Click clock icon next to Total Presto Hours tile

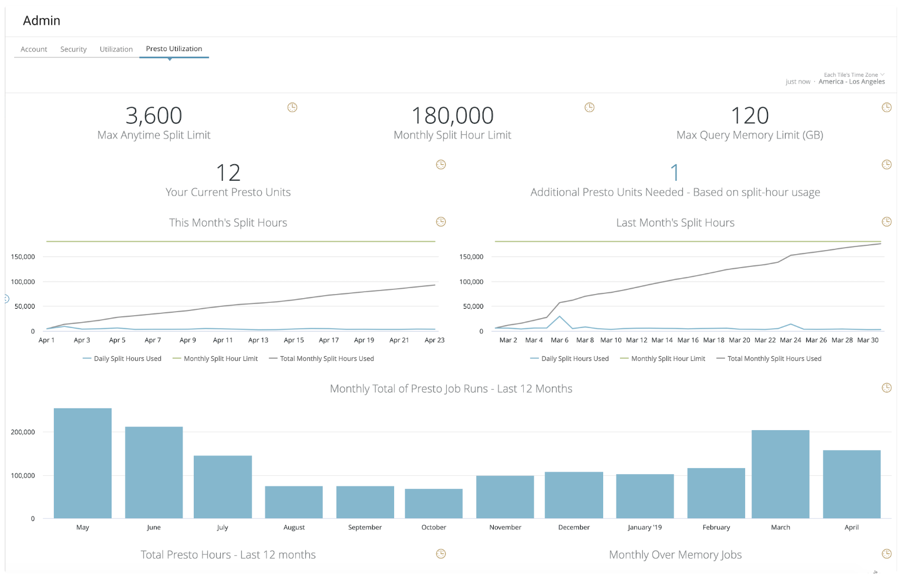(441, 554)
